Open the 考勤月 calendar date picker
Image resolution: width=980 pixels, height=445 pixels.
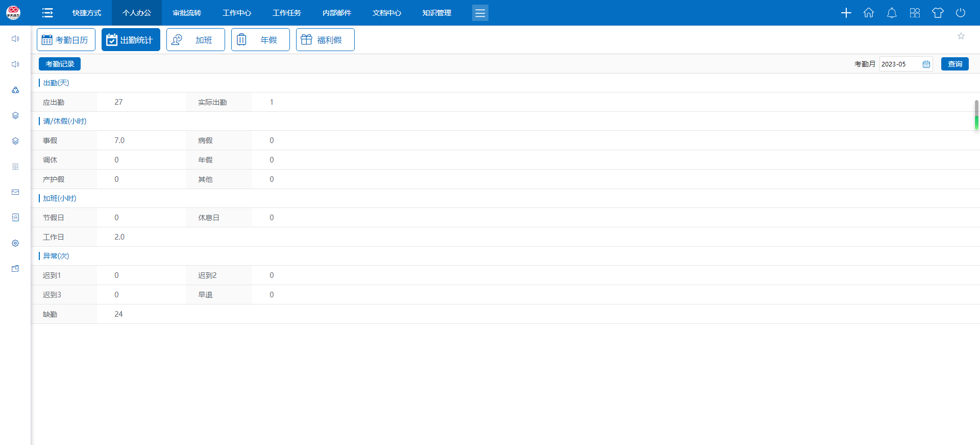pyautogui.click(x=926, y=64)
